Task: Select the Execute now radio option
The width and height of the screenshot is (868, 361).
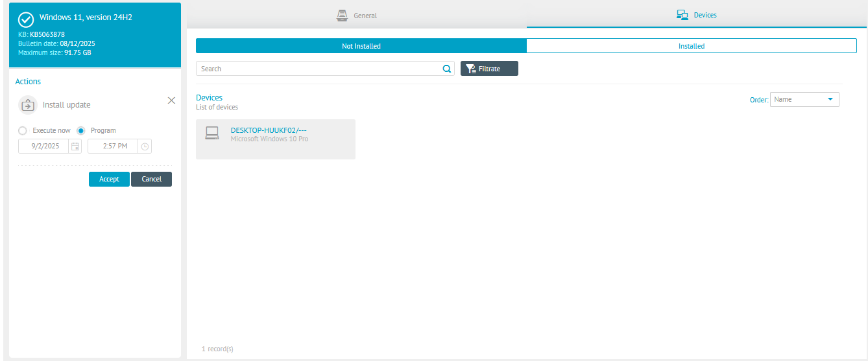Action: tap(23, 130)
